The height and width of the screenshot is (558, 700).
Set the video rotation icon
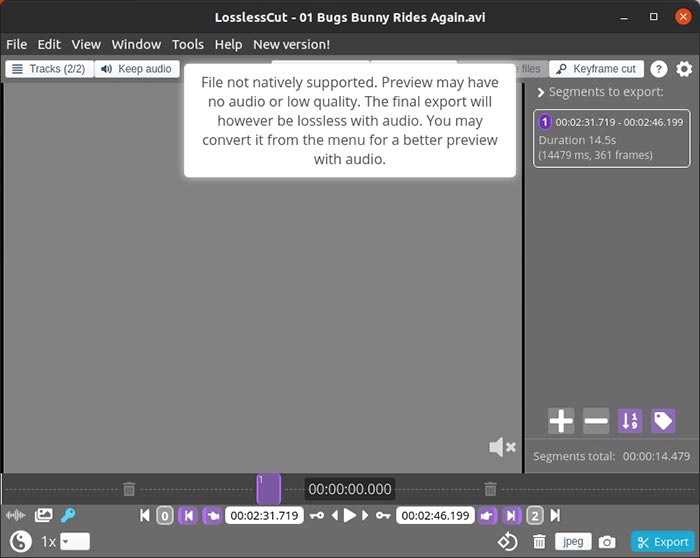point(508,542)
